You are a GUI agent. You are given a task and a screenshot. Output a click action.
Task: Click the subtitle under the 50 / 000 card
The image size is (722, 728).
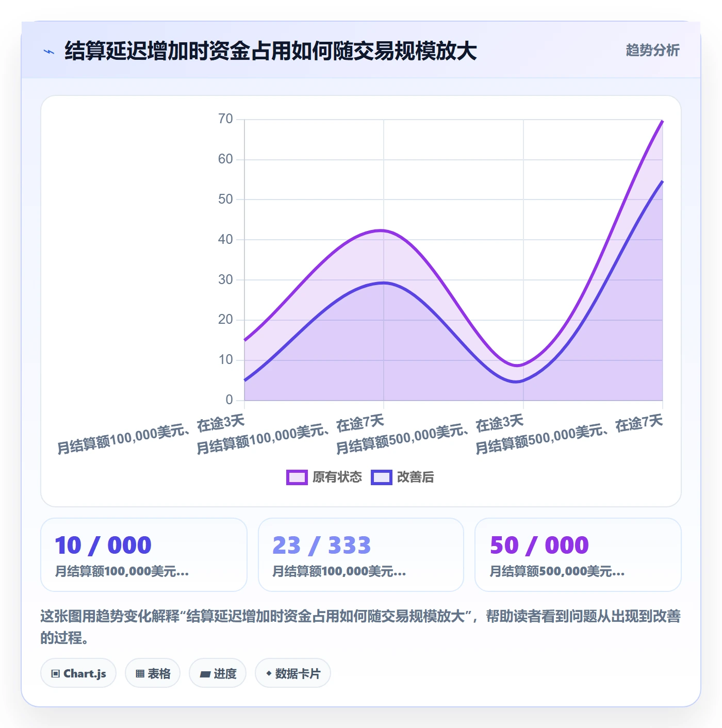click(x=557, y=571)
